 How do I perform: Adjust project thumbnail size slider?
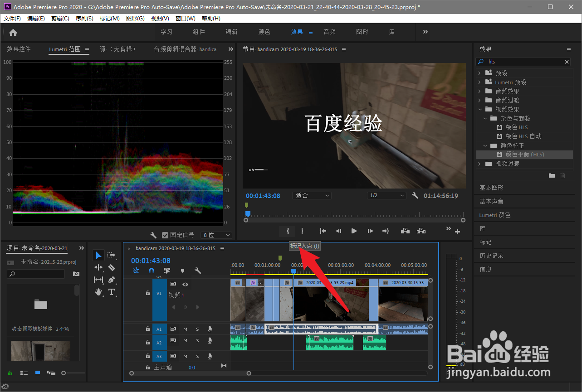pos(73,373)
